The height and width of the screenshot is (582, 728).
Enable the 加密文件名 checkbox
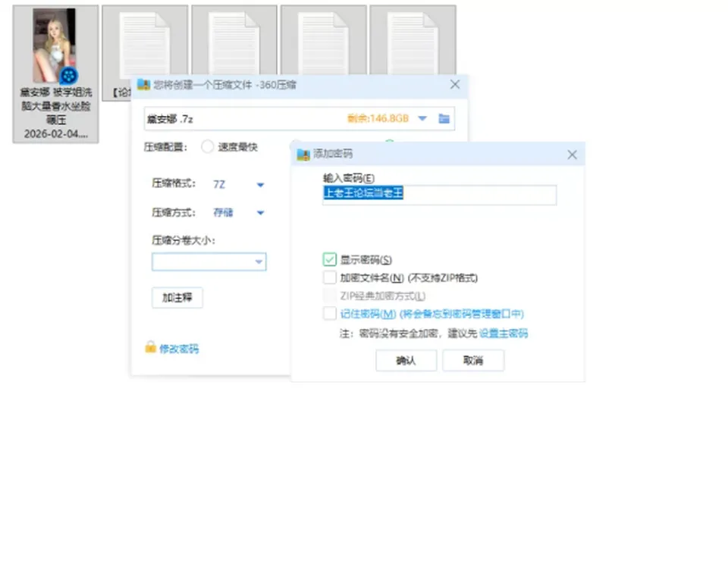click(330, 277)
